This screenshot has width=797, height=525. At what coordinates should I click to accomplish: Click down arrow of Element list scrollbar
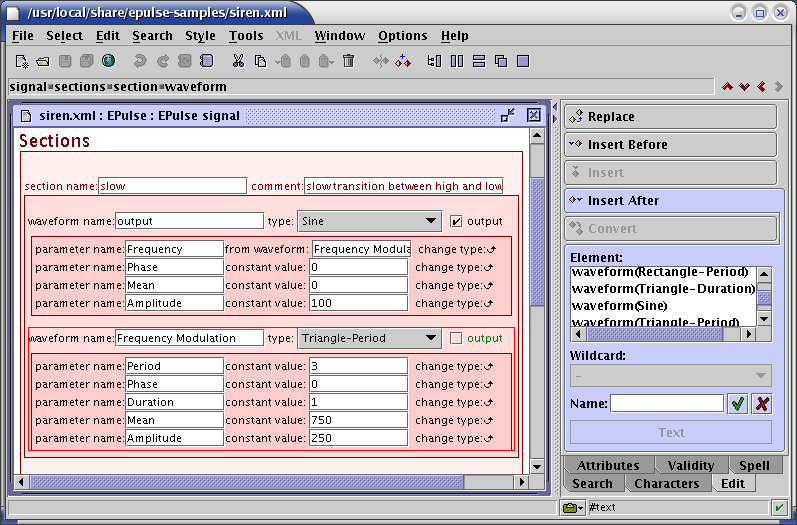(764, 319)
